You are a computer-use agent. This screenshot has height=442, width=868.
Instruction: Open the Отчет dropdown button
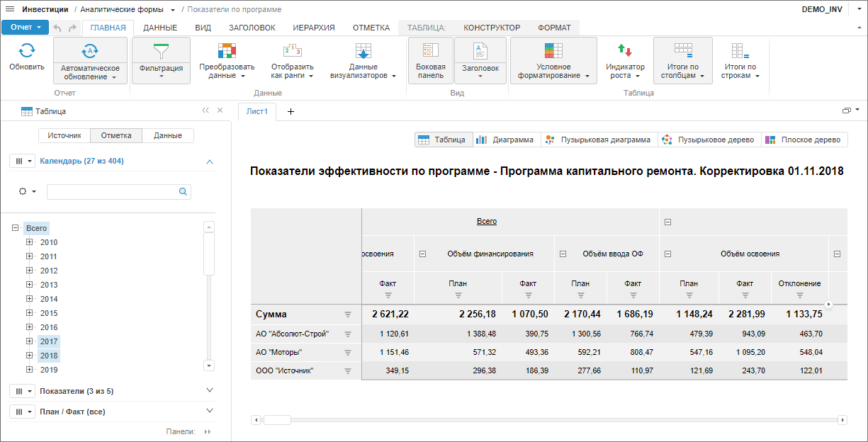(x=25, y=28)
